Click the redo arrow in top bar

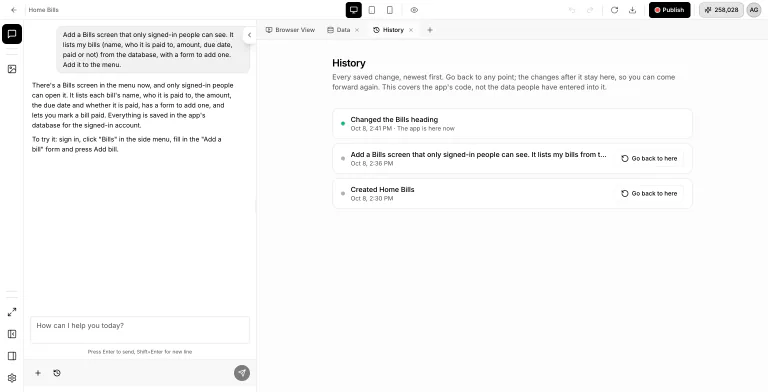click(590, 10)
